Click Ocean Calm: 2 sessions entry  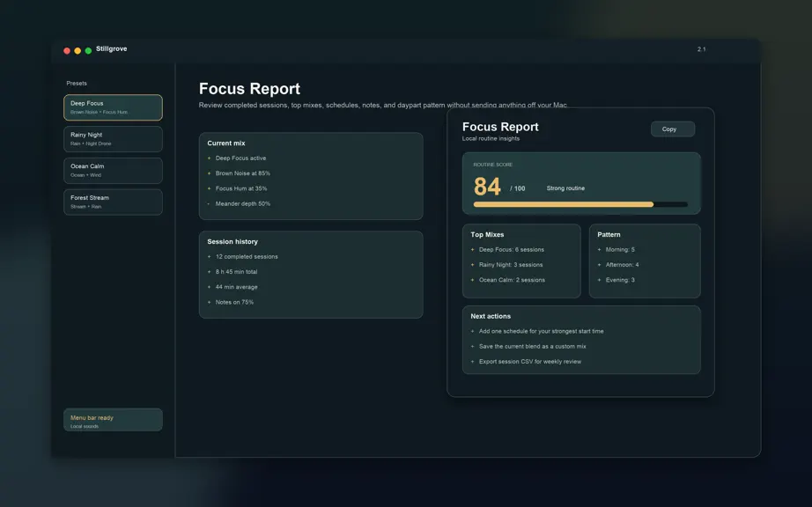512,280
